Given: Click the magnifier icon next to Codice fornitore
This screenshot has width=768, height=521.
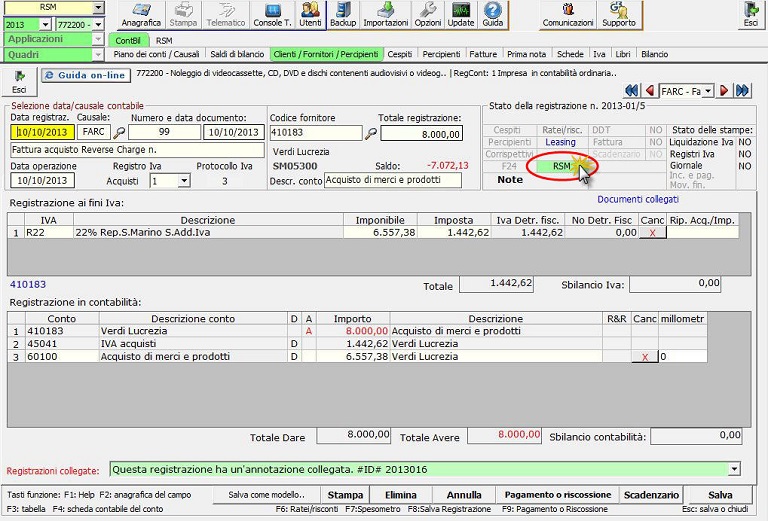Looking at the screenshot, I should 371,133.
